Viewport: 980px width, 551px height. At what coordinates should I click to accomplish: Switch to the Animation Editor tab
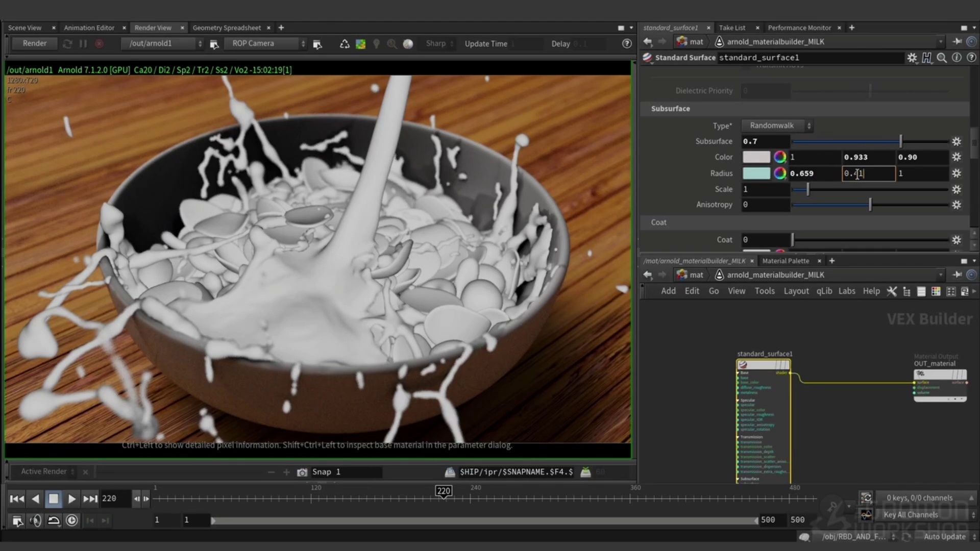point(89,28)
